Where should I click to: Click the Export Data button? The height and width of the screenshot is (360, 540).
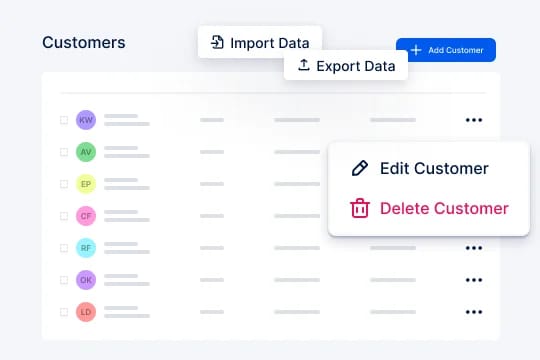point(346,65)
